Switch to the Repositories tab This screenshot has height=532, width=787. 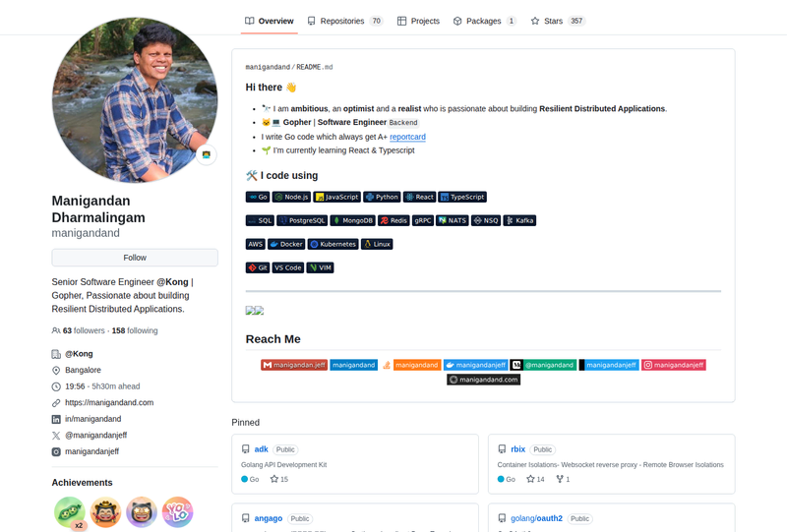pos(345,21)
